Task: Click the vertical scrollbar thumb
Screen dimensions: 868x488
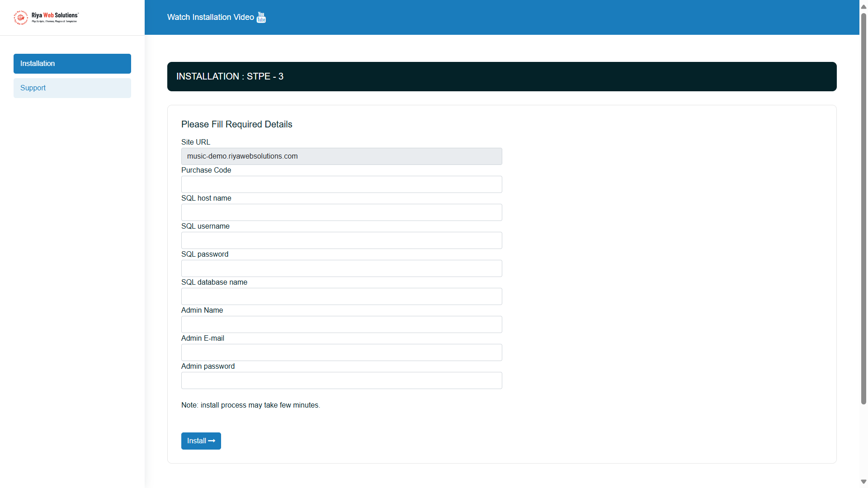Action: (x=863, y=208)
